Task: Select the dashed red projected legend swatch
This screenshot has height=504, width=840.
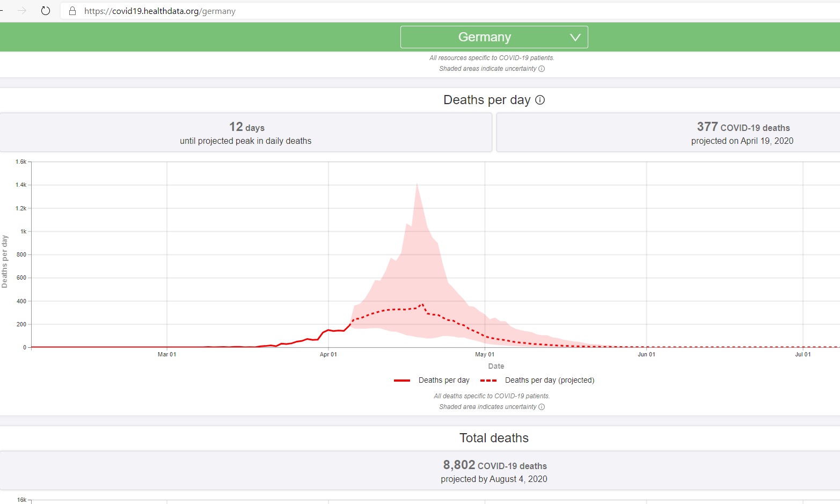Action: tap(488, 381)
